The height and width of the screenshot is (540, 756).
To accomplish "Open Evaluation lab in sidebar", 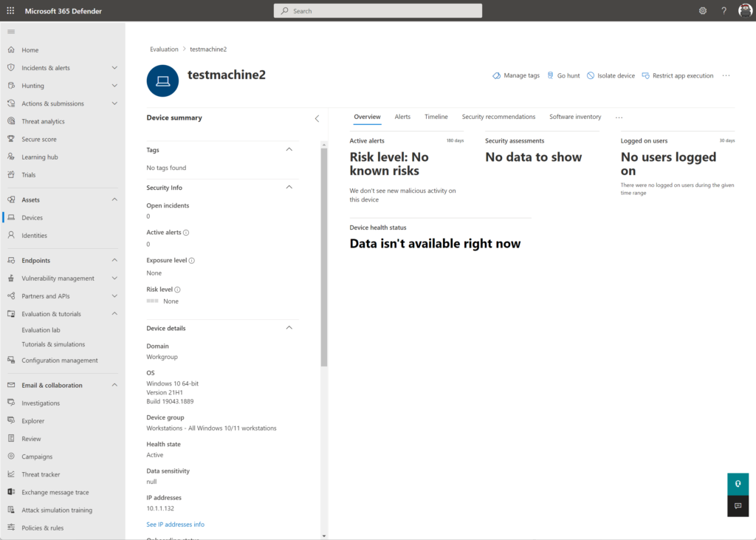I will pos(41,330).
